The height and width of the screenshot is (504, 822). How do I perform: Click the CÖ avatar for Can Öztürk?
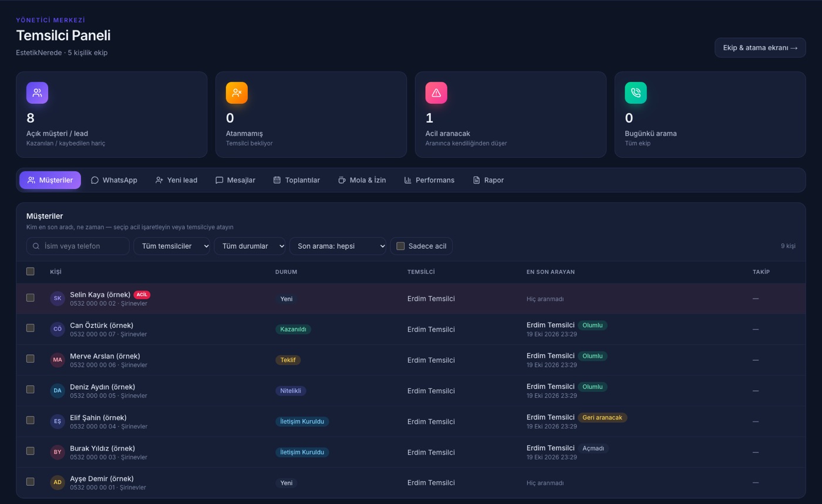[58, 329]
